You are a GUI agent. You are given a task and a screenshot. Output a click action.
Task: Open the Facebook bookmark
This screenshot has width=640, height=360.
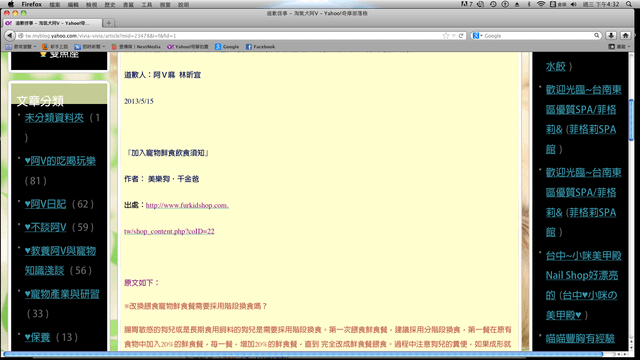(x=260, y=47)
